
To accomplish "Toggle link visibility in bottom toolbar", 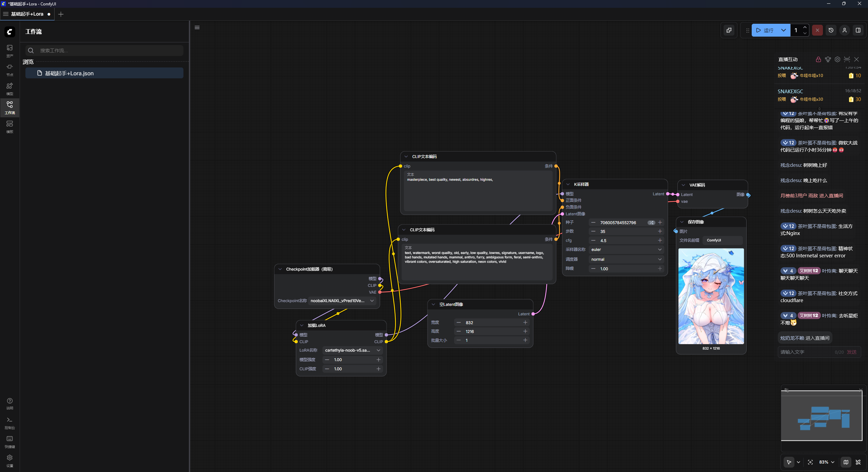I will [x=858, y=462].
